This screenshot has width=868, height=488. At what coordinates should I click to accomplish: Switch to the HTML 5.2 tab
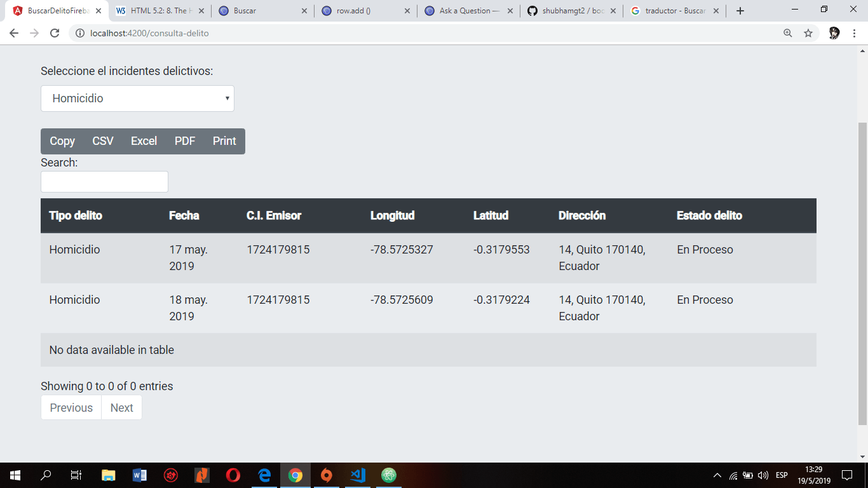(x=159, y=11)
